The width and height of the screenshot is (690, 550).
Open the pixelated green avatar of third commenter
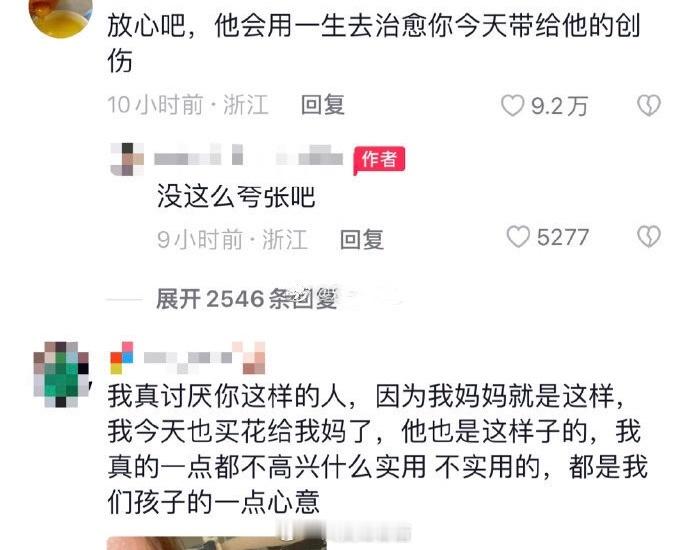tap(61, 374)
